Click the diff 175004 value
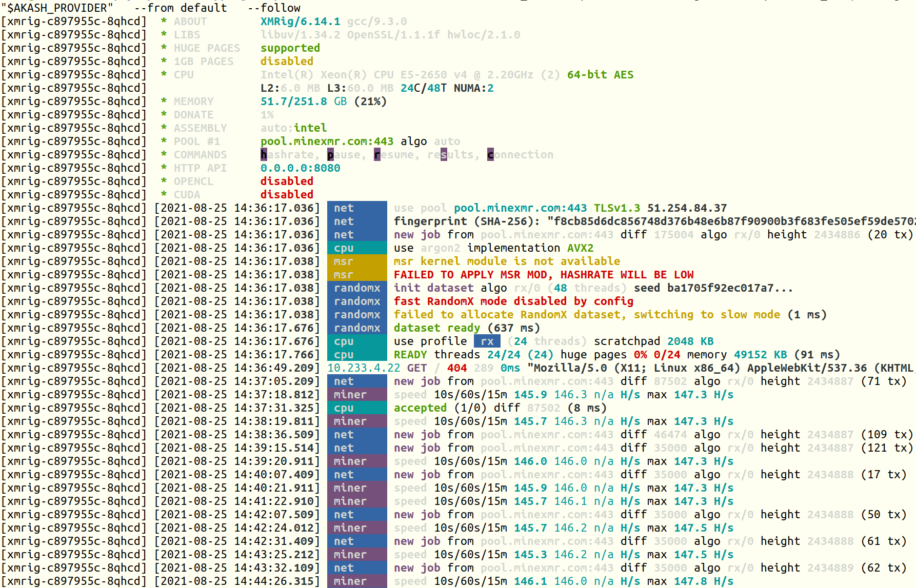 pos(673,235)
